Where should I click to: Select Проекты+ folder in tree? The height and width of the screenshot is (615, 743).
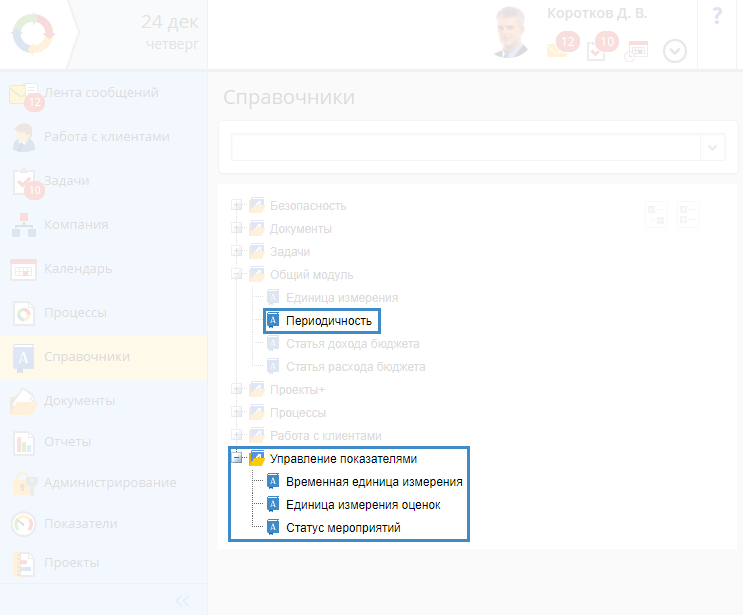click(x=298, y=389)
